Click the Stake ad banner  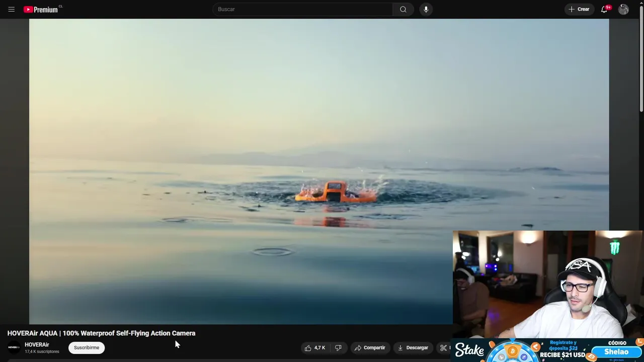click(x=547, y=350)
